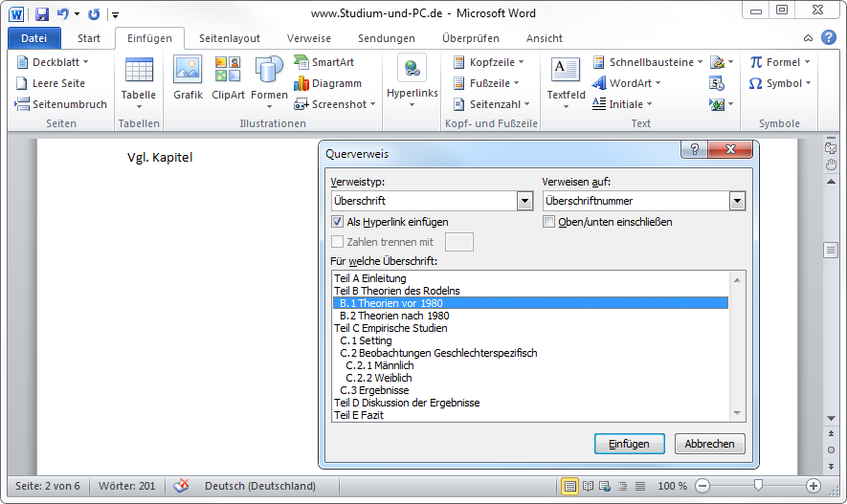Insert a SmartArt graphic
This screenshot has width=847, height=504.
(x=324, y=62)
